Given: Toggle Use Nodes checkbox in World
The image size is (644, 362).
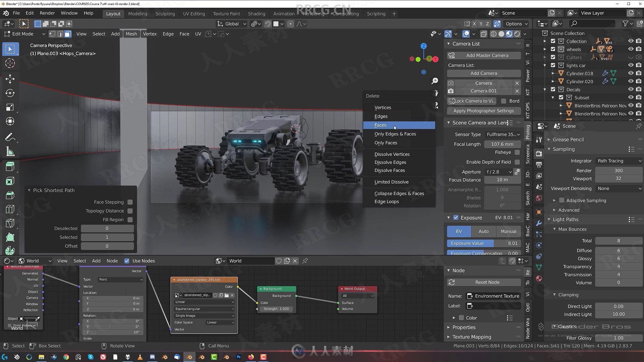Looking at the screenshot, I should [x=127, y=261].
